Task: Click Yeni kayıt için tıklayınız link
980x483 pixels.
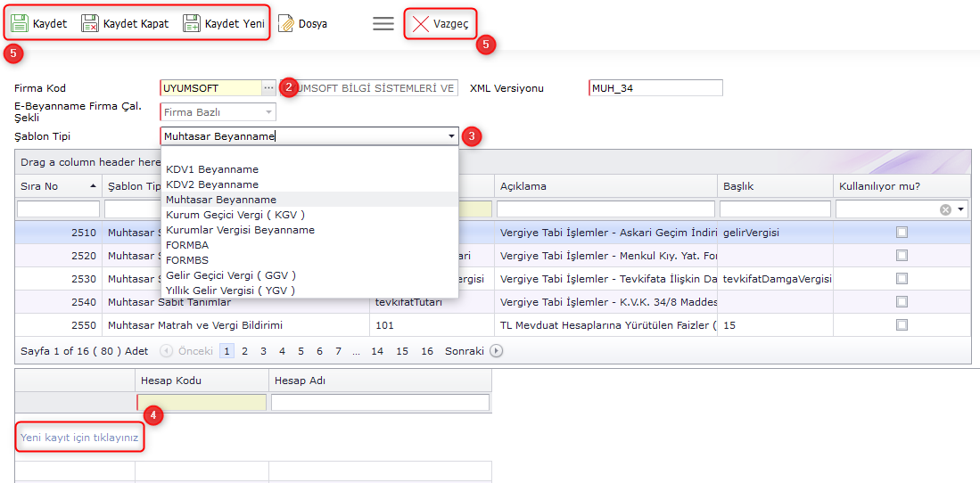Action: pyautogui.click(x=79, y=438)
